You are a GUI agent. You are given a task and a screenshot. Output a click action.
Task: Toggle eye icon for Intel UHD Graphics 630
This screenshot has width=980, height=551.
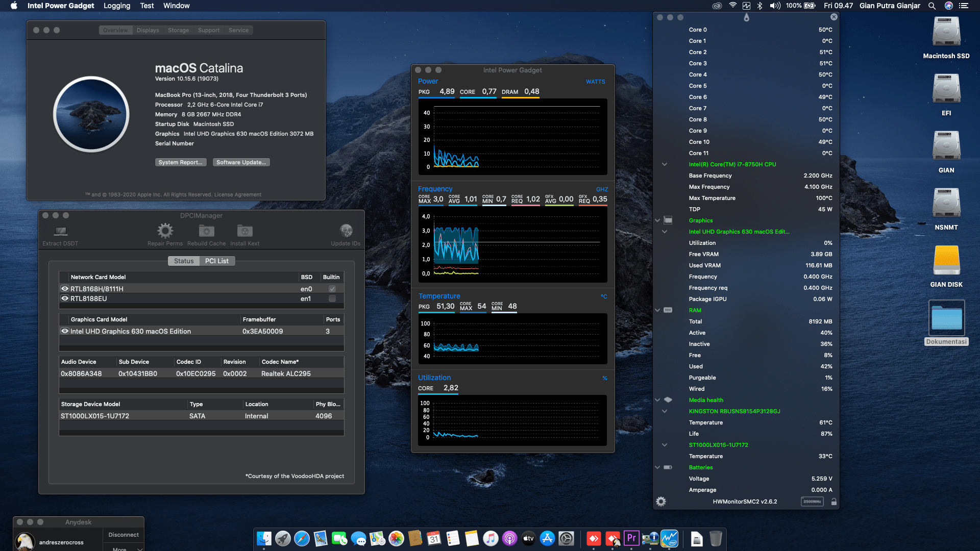pyautogui.click(x=65, y=331)
